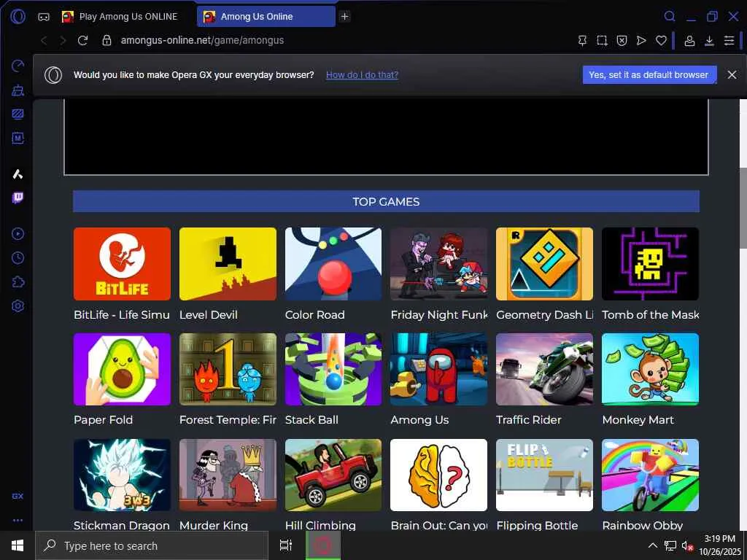Screen dimensions: 747x560
Task: Add page to bookmarks with the heart icon
Action: 661,41
